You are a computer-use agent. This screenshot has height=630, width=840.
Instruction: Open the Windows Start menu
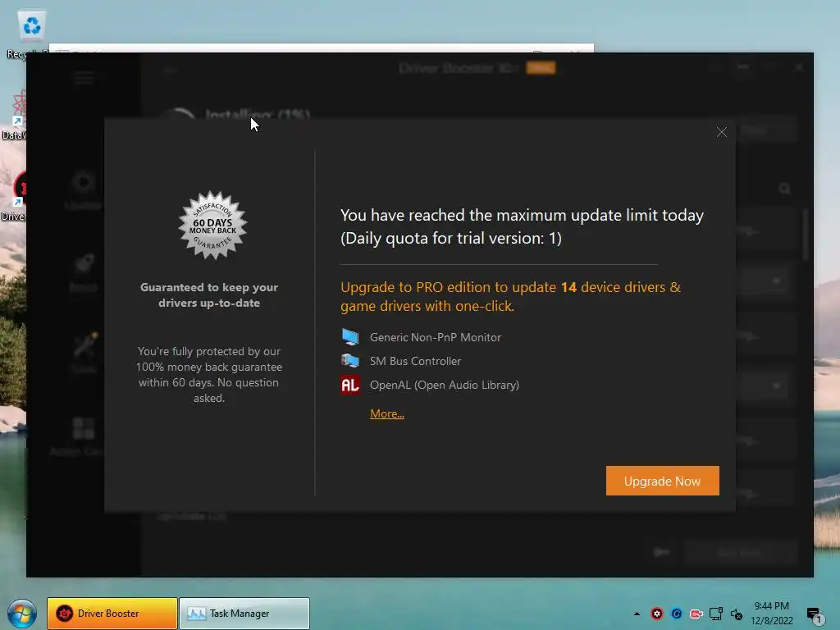[22, 614]
